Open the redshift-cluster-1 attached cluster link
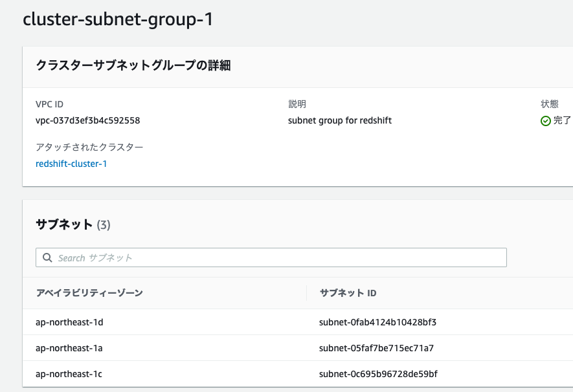Viewport: 573px width, 392px height. click(x=71, y=163)
